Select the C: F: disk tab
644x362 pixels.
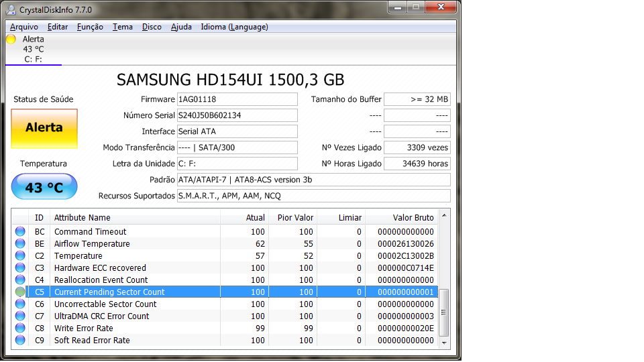tap(34, 49)
